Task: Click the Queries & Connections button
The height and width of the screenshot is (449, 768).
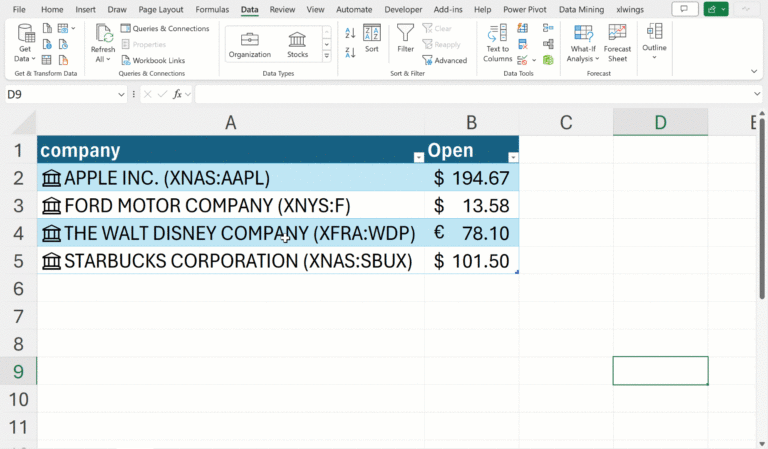Action: click(x=165, y=29)
